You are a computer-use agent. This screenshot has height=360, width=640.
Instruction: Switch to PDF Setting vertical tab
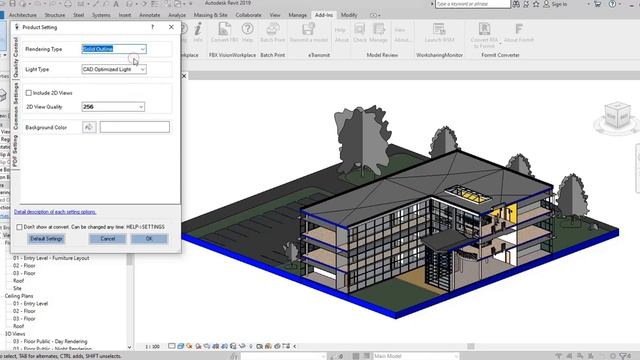point(16,151)
